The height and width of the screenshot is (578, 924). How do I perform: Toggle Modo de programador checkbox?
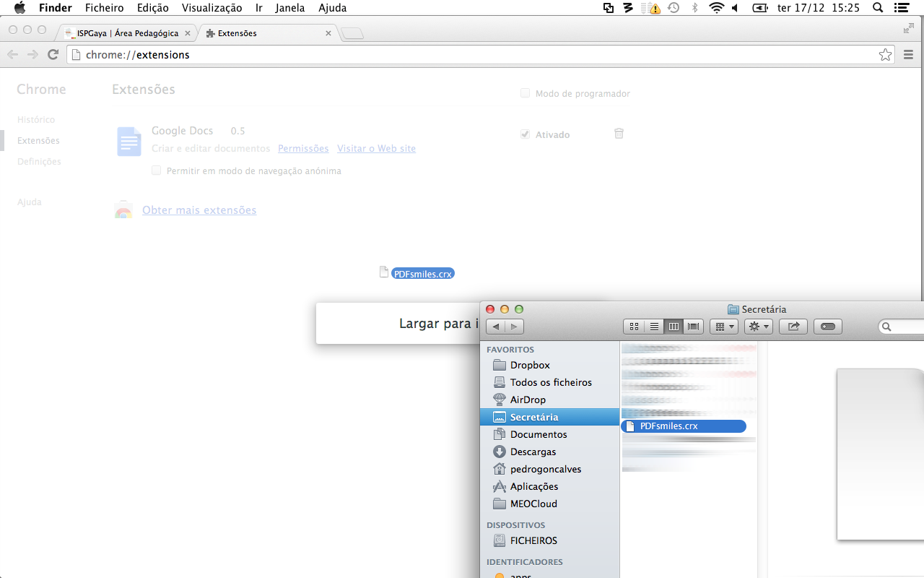[x=526, y=93]
